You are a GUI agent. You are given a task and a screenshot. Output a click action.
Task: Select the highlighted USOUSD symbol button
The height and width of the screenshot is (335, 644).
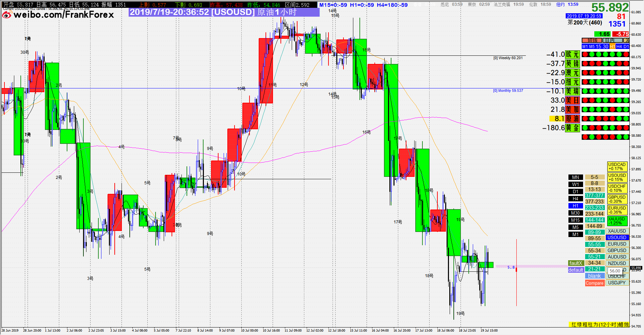point(617,237)
